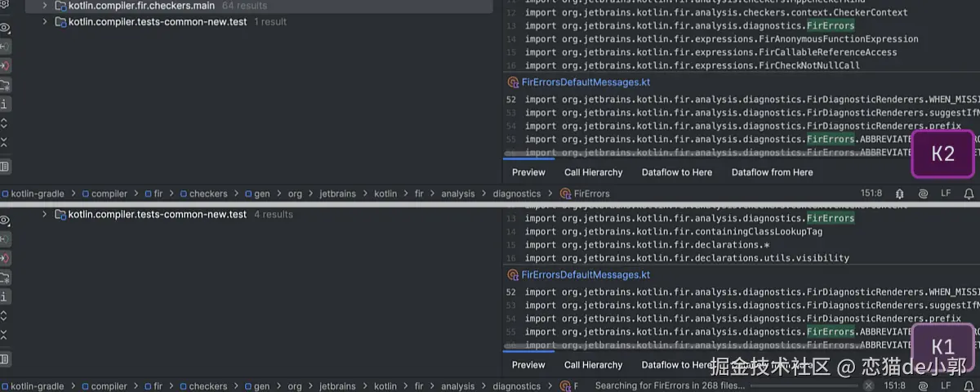Click cursor position 151:8 in K2 status bar
The width and height of the screenshot is (980, 392).
pos(871,194)
